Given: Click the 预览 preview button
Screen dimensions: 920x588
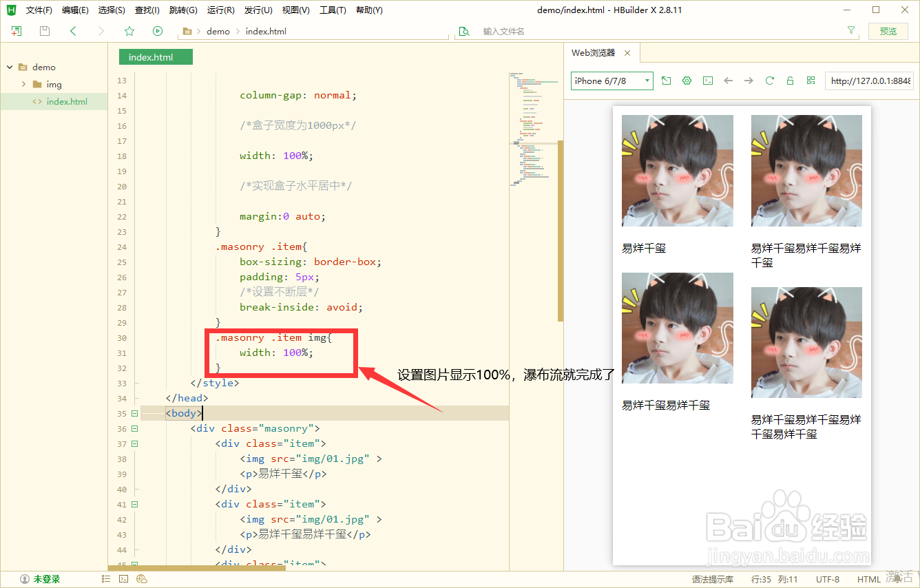Looking at the screenshot, I should click(x=888, y=31).
